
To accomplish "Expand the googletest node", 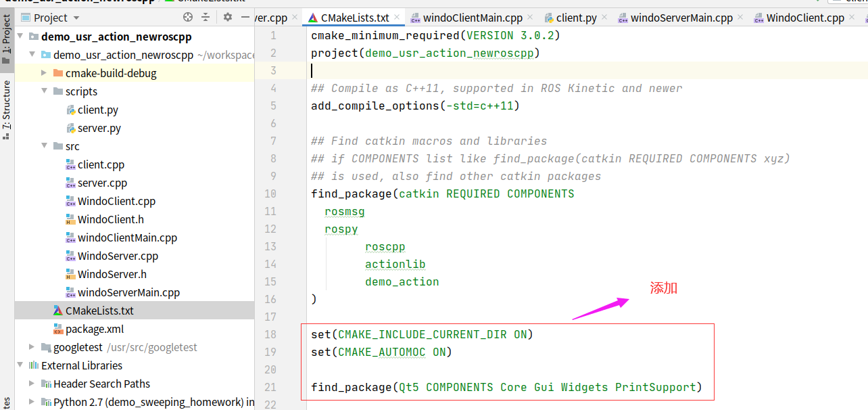I will pos(30,346).
